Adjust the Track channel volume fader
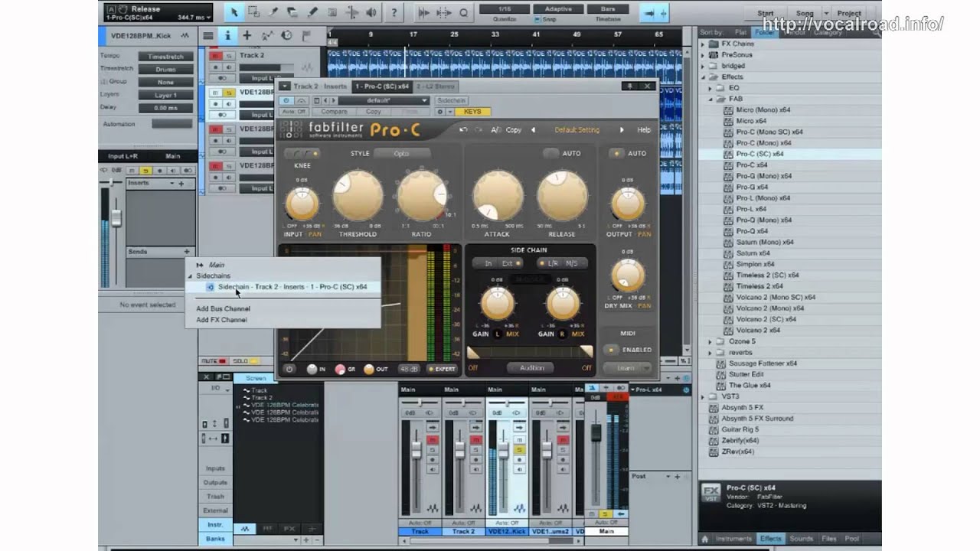Image resolution: width=980 pixels, height=551 pixels. point(417,448)
